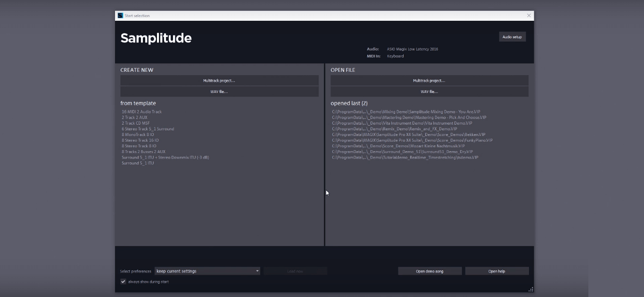
Task: Open recent Vita Instrument Demo.VIP
Action: pos(402,123)
